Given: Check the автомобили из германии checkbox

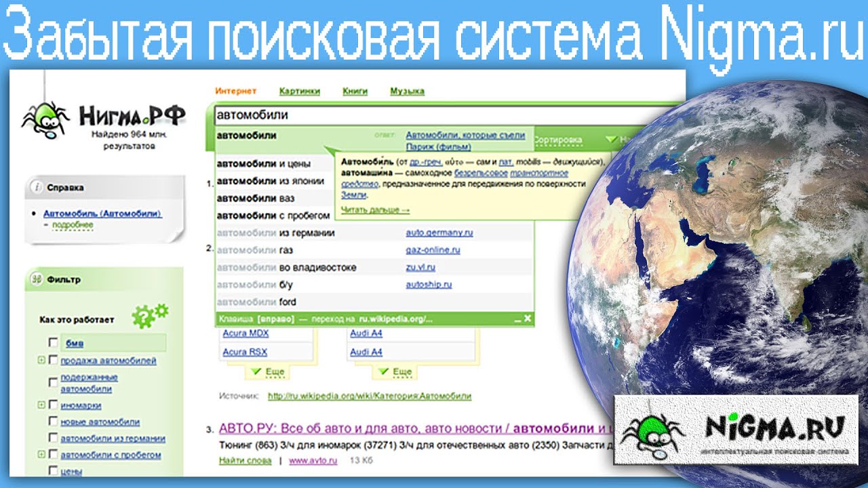Looking at the screenshot, I should (53, 438).
